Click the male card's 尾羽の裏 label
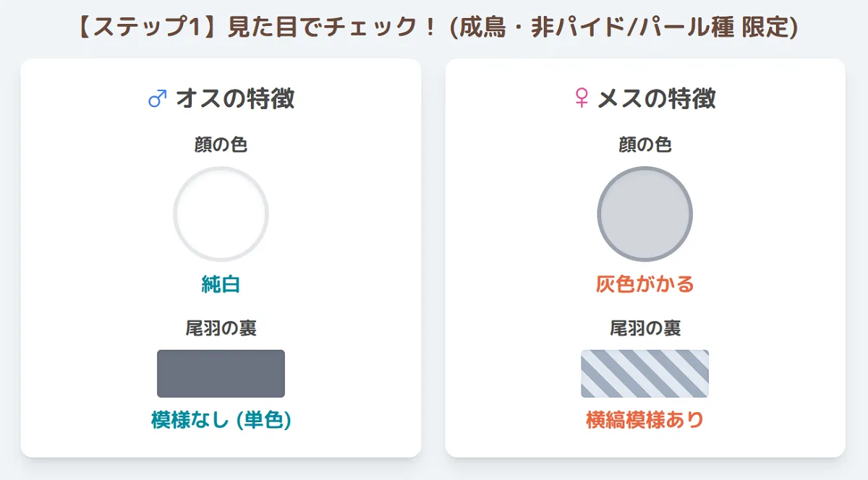 click(x=221, y=328)
